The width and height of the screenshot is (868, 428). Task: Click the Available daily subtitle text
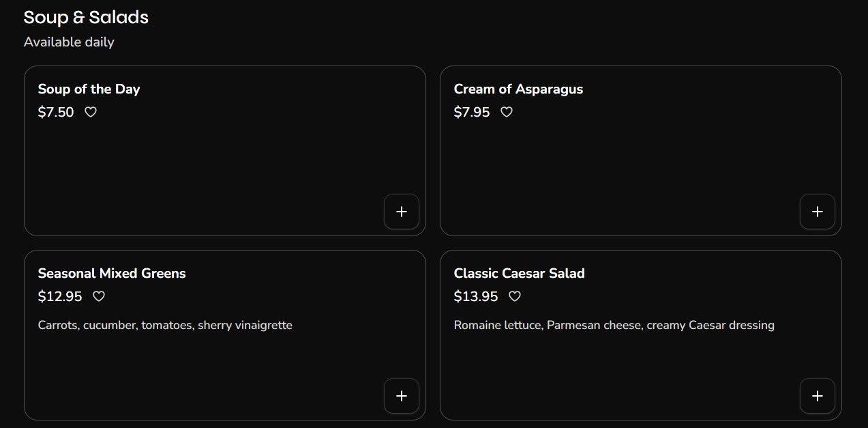point(69,42)
